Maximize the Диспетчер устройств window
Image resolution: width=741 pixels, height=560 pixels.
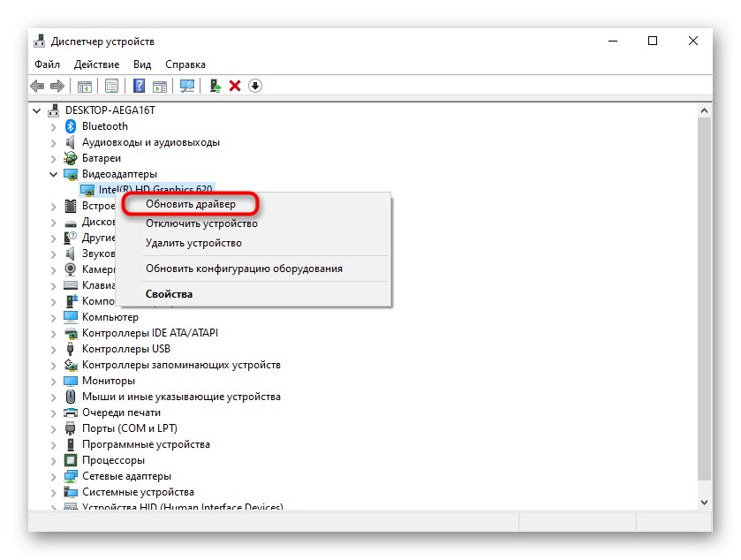(653, 42)
